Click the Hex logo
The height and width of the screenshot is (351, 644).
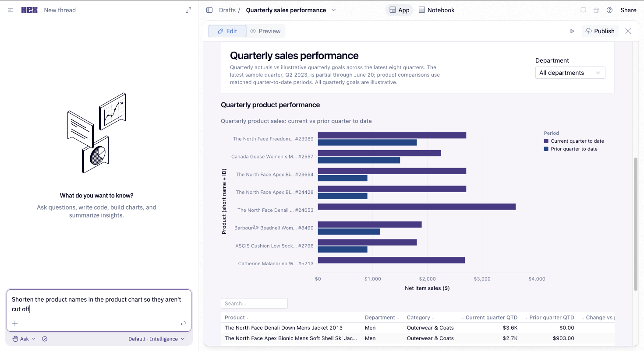click(29, 10)
